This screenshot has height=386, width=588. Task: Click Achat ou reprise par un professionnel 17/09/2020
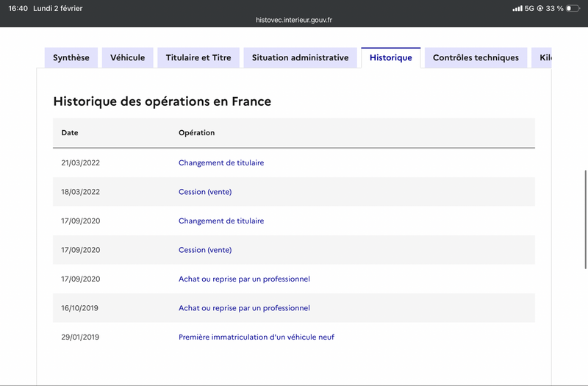coord(244,279)
